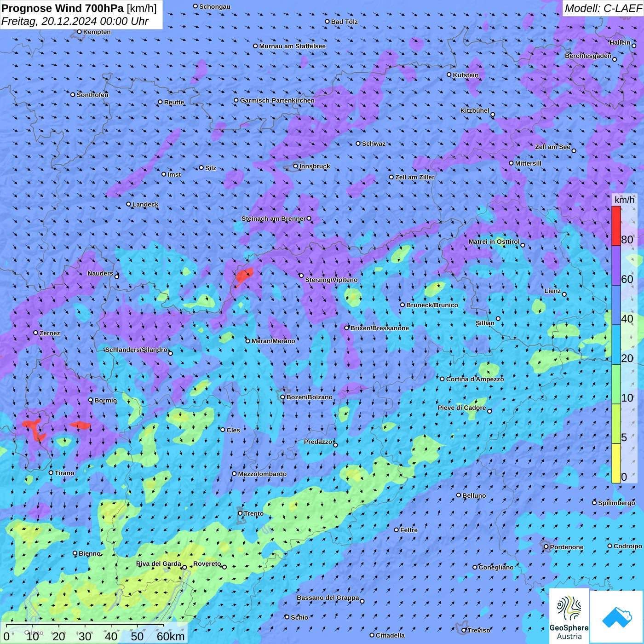Click the Kufstein city label
The width and height of the screenshot is (644, 644).
coord(466,75)
